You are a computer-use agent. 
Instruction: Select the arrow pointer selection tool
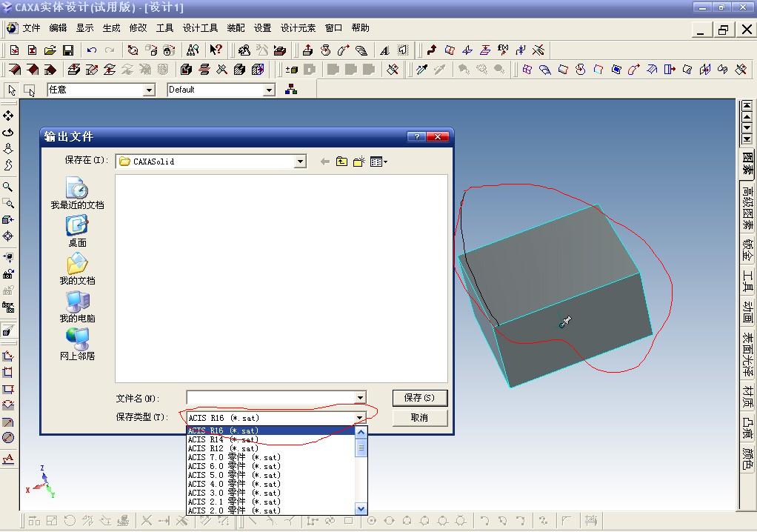click(x=12, y=90)
